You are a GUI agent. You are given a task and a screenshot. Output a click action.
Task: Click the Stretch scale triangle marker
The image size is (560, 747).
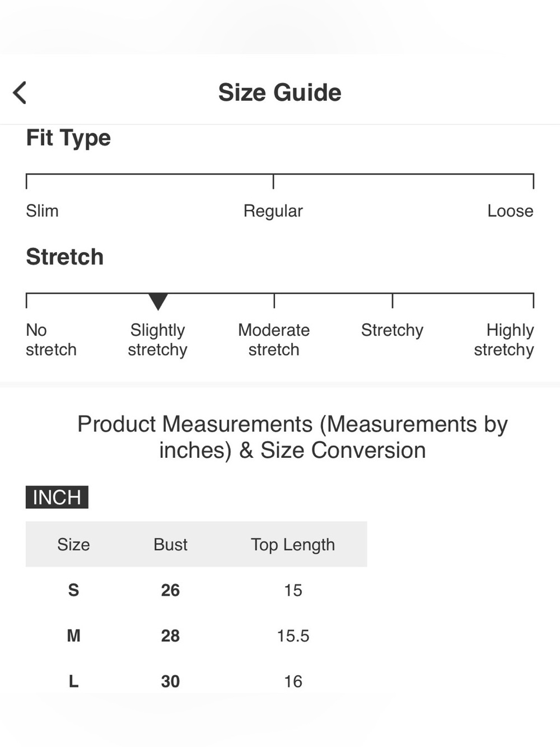158,301
